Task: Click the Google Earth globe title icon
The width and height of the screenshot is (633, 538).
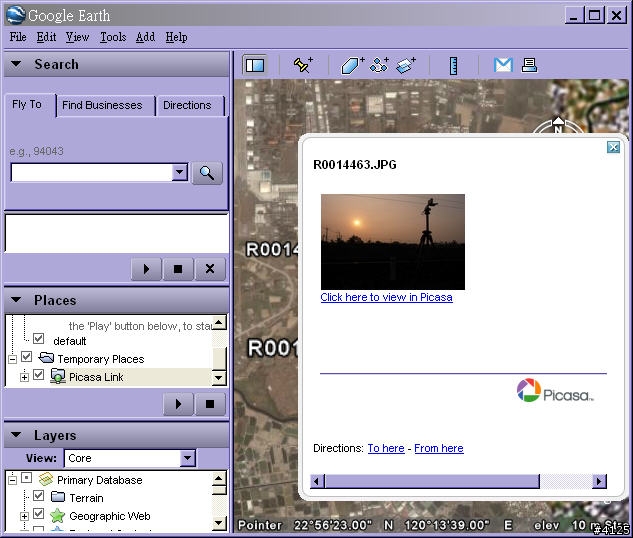Action: (16, 15)
